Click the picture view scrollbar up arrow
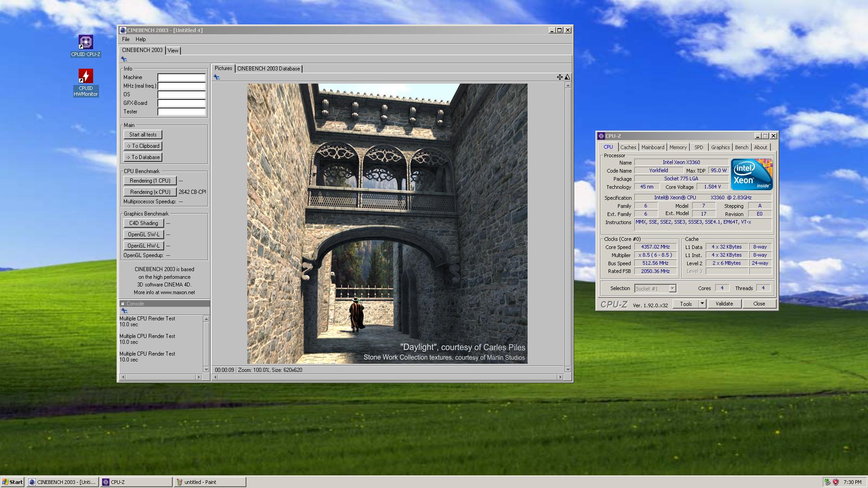 tap(568, 85)
